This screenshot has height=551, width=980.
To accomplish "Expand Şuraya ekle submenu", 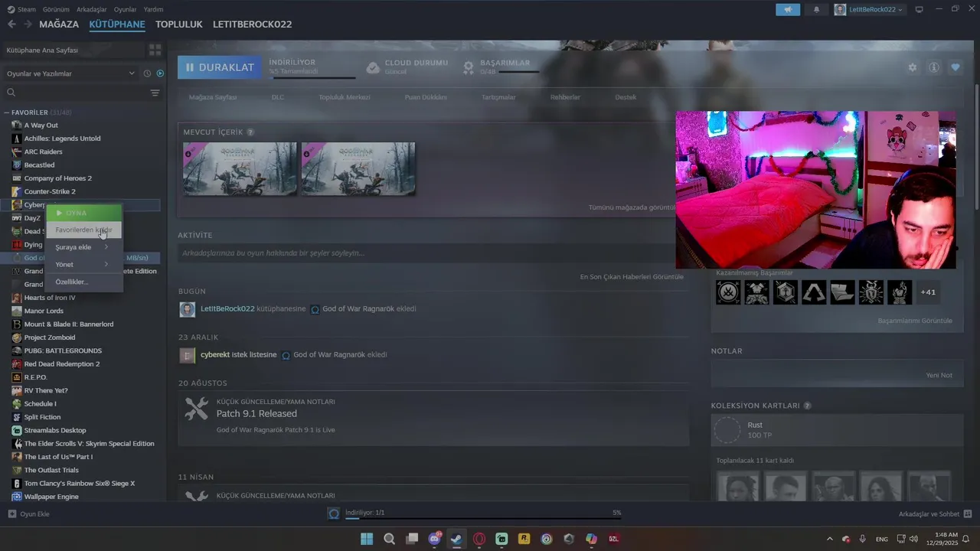I will point(83,247).
